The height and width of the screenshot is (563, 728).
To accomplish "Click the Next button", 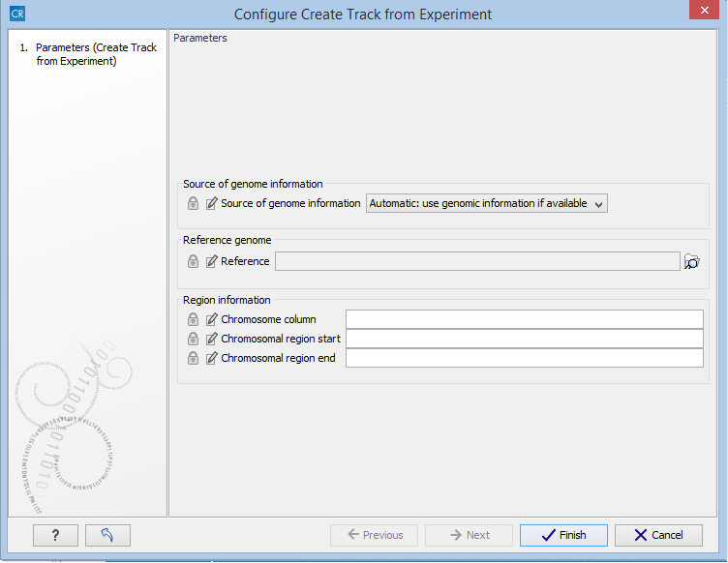I will 469,536.
